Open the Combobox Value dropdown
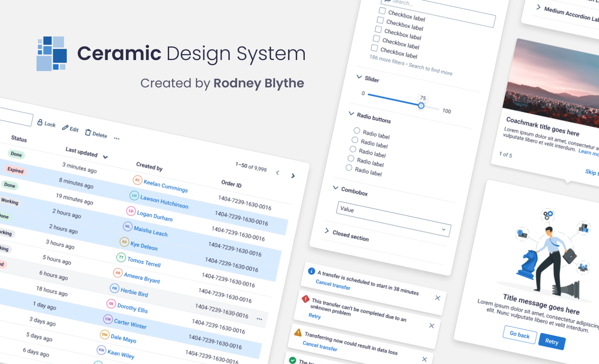The height and width of the screenshot is (364, 599). click(443, 230)
